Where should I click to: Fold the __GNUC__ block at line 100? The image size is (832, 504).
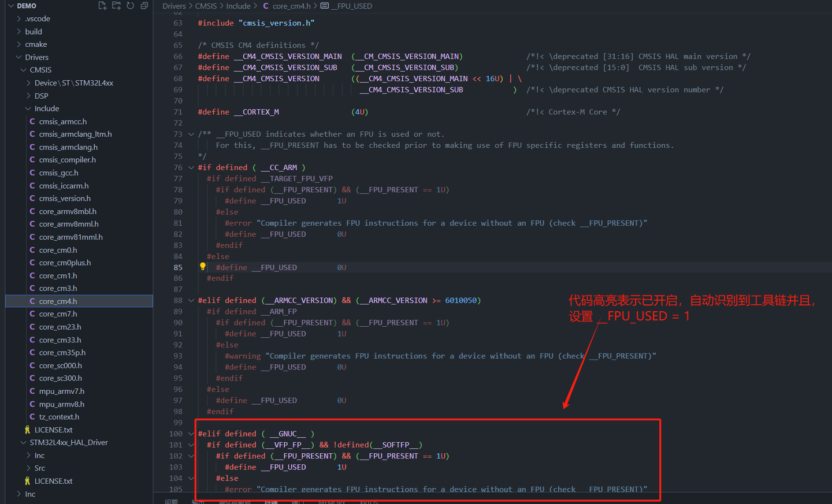tap(191, 433)
